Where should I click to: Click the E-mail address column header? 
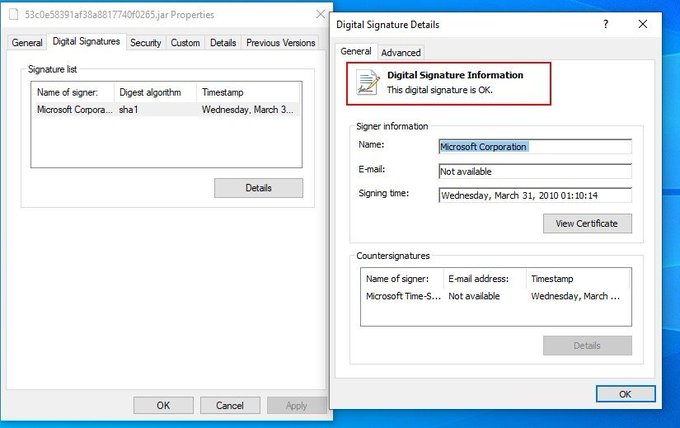coord(485,279)
